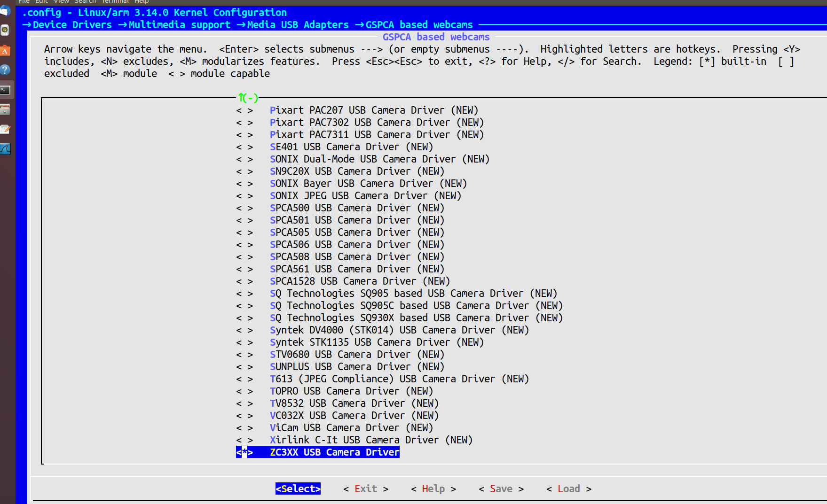Image resolution: width=827 pixels, height=504 pixels.
Task: Toggle the ZC3XX USB Camera Driver selection marker
Action: 244,452
